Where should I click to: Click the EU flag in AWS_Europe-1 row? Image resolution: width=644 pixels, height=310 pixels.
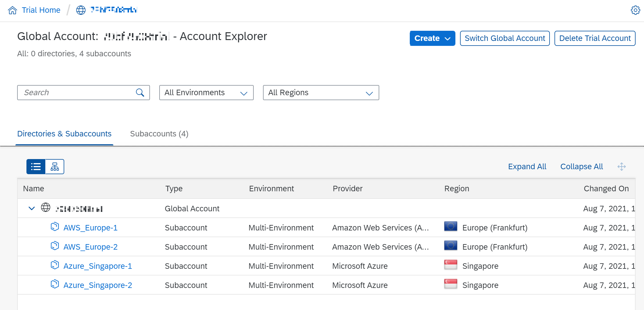[x=451, y=226]
